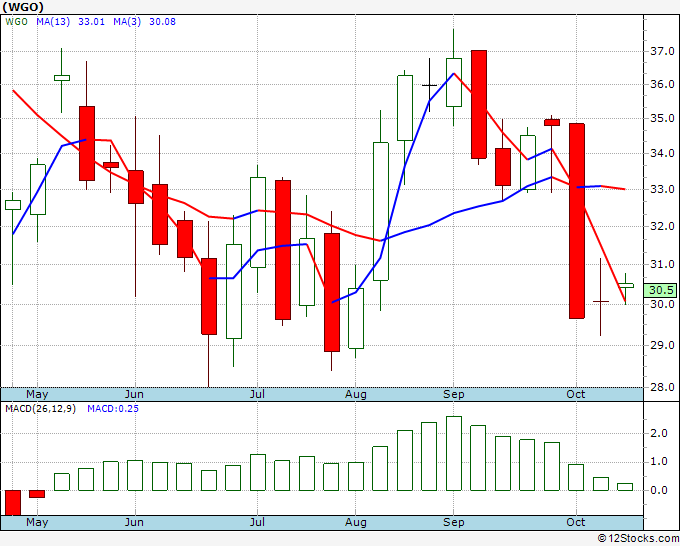Click Oct on the price chart axis
This screenshot has width=680, height=546.
click(x=576, y=394)
